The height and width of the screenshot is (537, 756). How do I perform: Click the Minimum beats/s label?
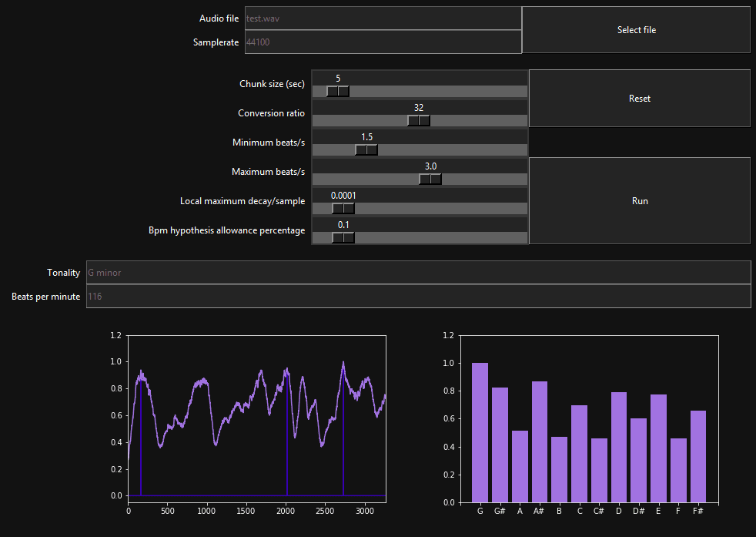coord(269,142)
